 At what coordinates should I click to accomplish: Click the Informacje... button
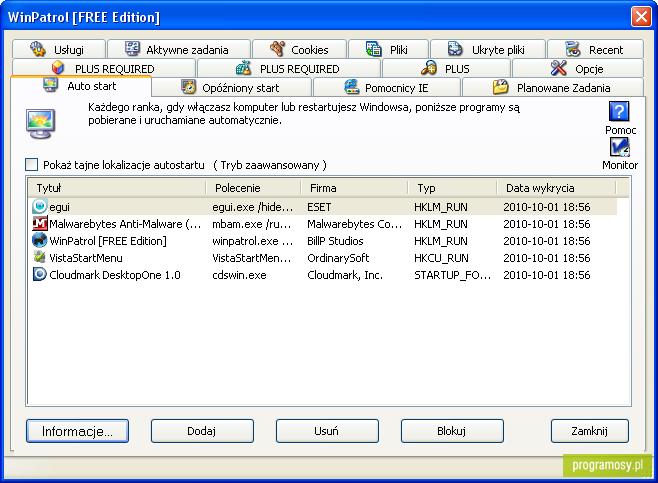coord(77,431)
